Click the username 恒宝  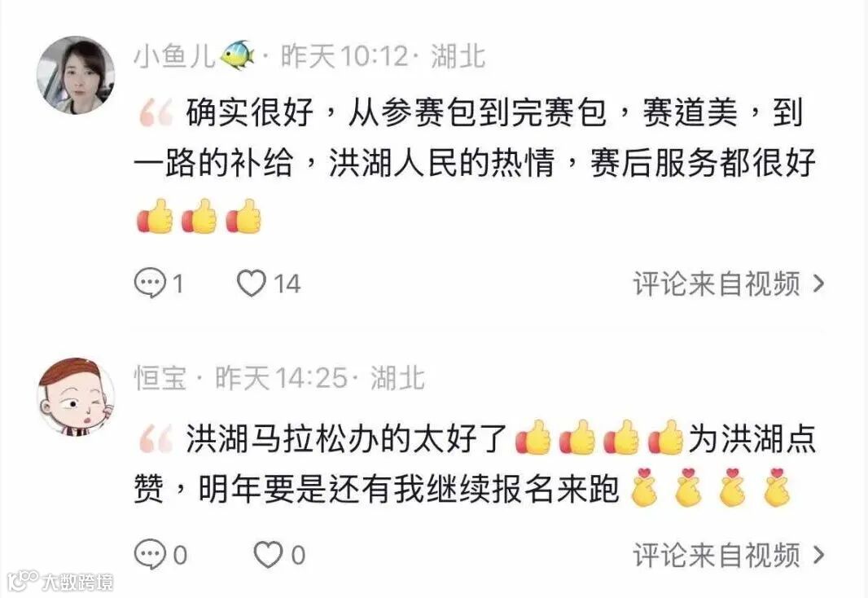[x=160, y=378]
